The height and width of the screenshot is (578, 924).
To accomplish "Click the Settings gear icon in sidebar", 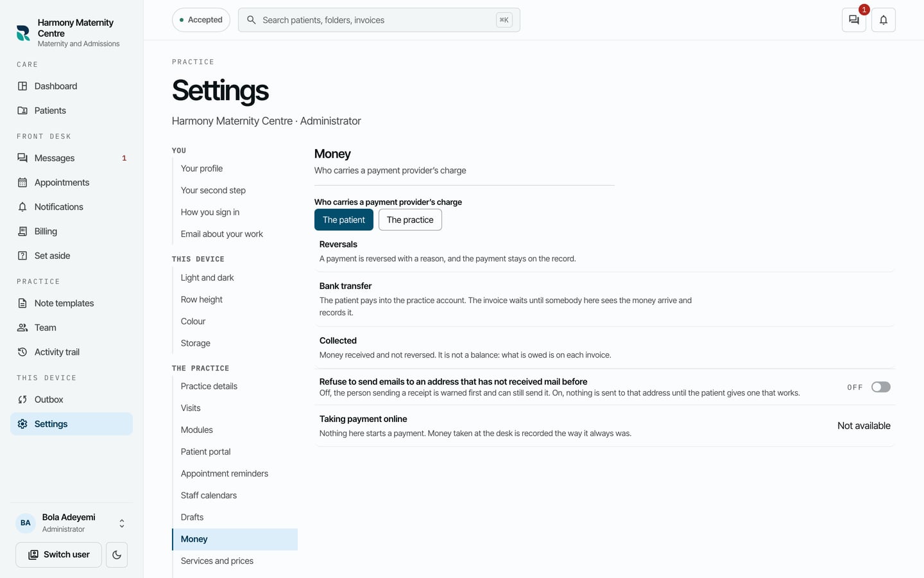I will click(x=22, y=424).
